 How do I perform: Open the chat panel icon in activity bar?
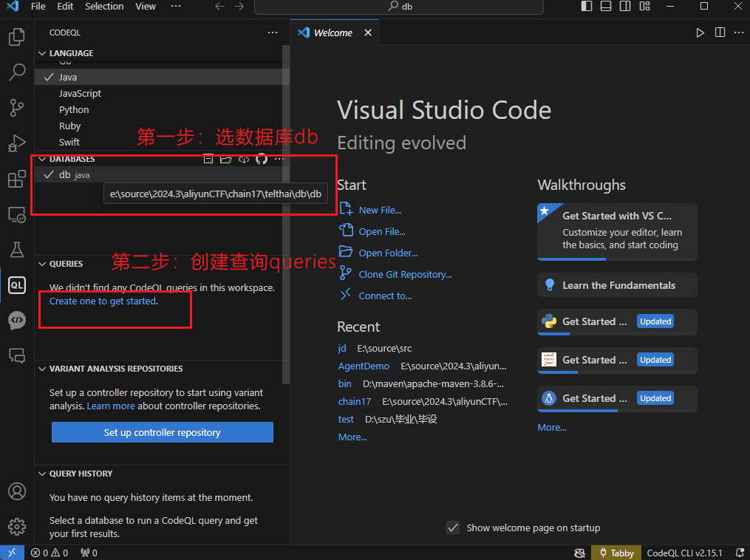pos(17,356)
